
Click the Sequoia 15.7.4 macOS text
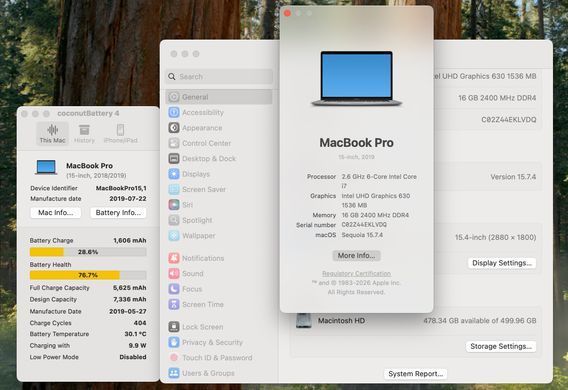362,235
